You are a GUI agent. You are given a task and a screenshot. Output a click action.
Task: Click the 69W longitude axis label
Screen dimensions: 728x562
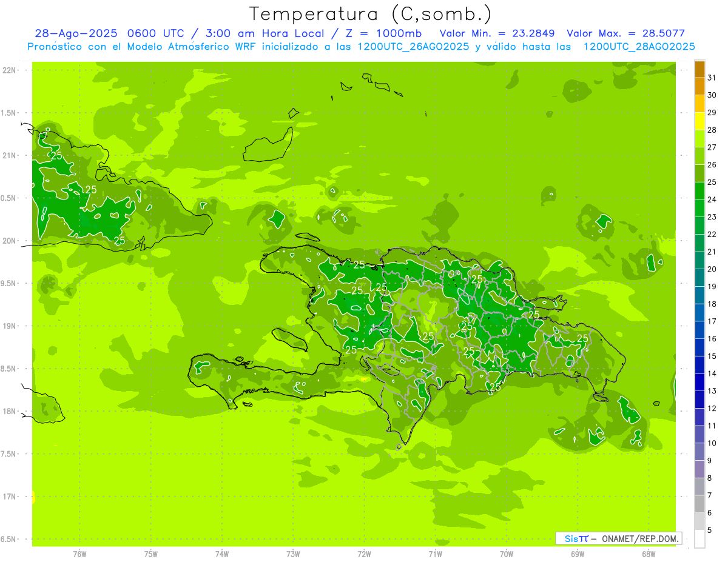pos(578,554)
